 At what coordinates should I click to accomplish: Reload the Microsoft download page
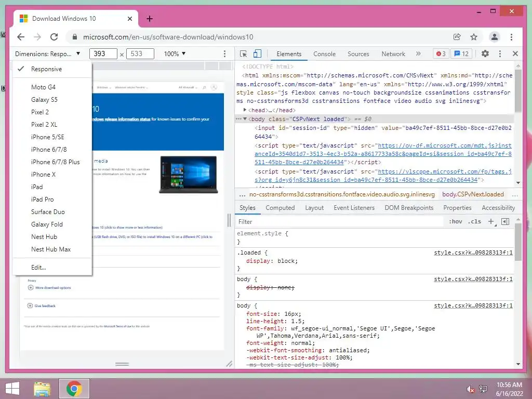[x=54, y=37]
